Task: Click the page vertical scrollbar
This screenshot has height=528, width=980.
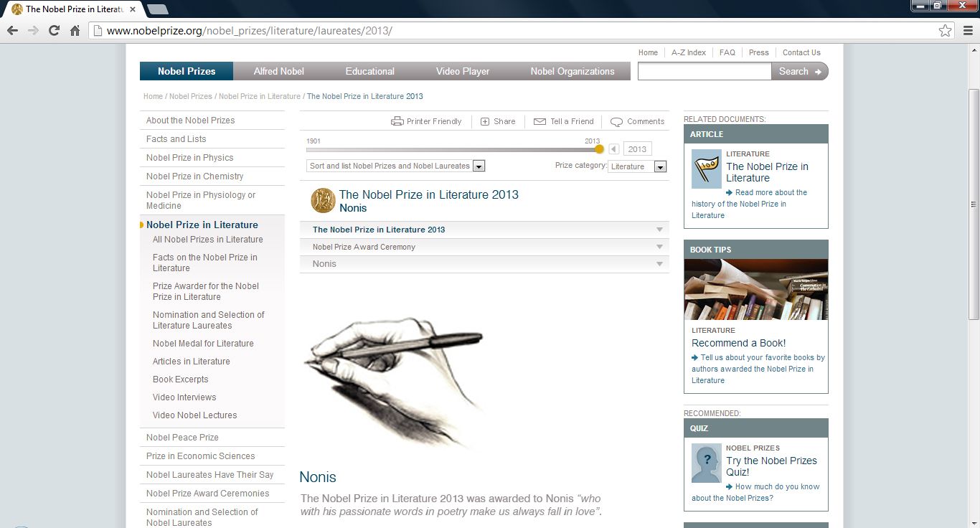Action: click(x=974, y=204)
